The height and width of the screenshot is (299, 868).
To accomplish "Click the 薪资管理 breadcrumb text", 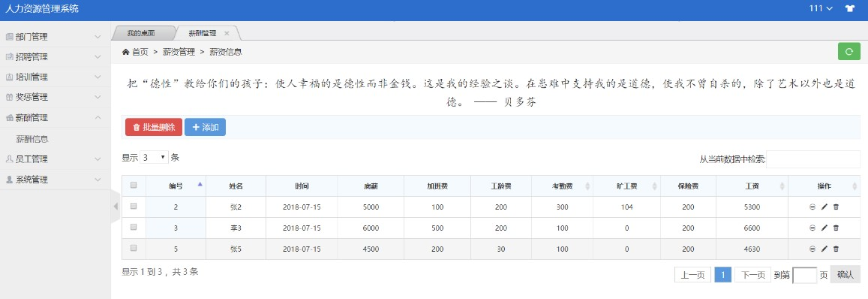I will pos(179,52).
